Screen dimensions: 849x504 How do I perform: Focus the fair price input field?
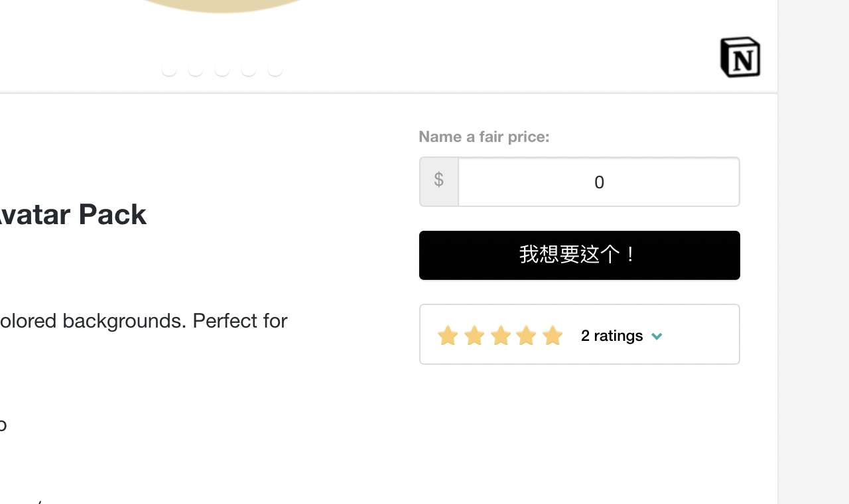(x=598, y=182)
